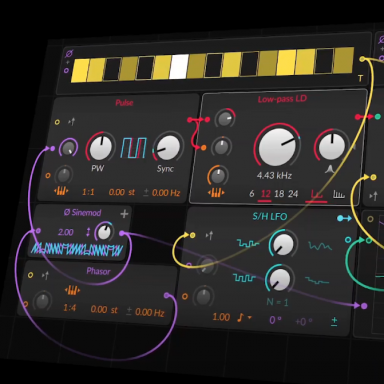
Task: Click the Pulse module title
Action: [x=124, y=103]
